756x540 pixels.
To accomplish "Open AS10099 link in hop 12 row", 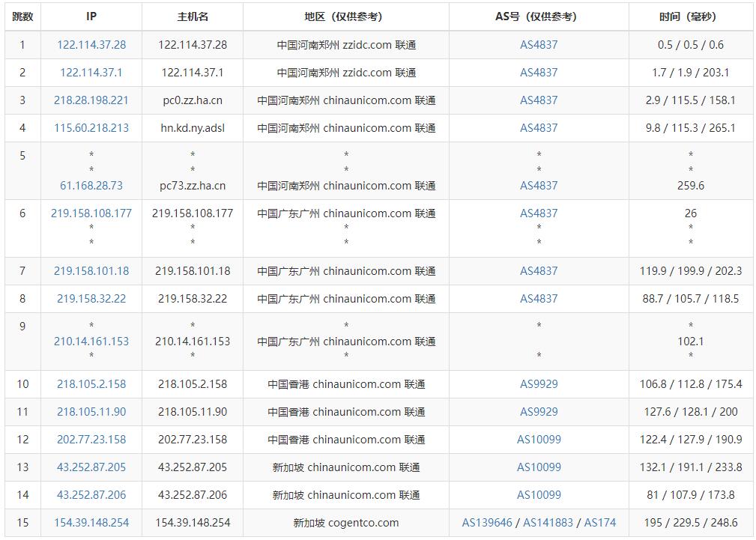I will tap(539, 440).
